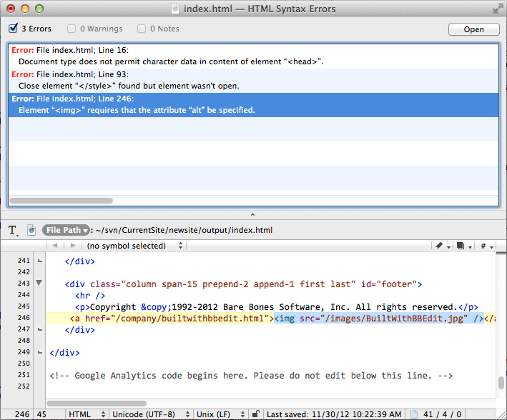
Task: Toggle the 0 Notes checkbox
Action: pos(142,29)
